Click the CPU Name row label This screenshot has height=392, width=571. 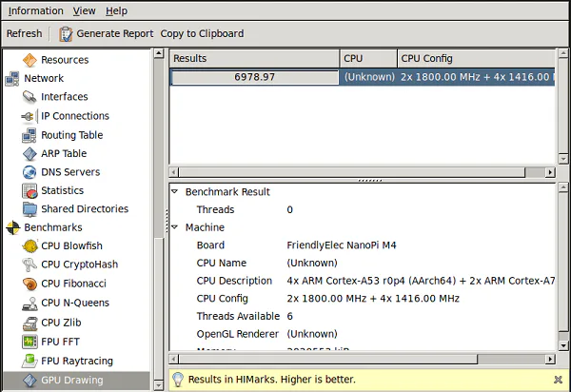222,264
